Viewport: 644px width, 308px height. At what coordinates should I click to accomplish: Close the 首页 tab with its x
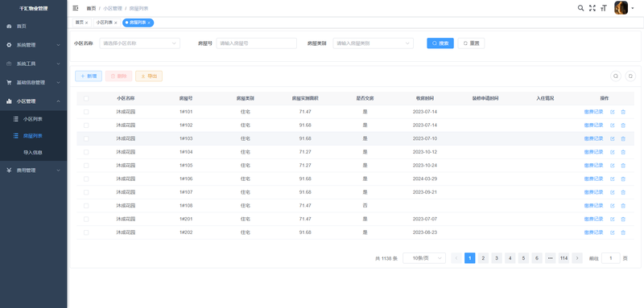point(87,23)
